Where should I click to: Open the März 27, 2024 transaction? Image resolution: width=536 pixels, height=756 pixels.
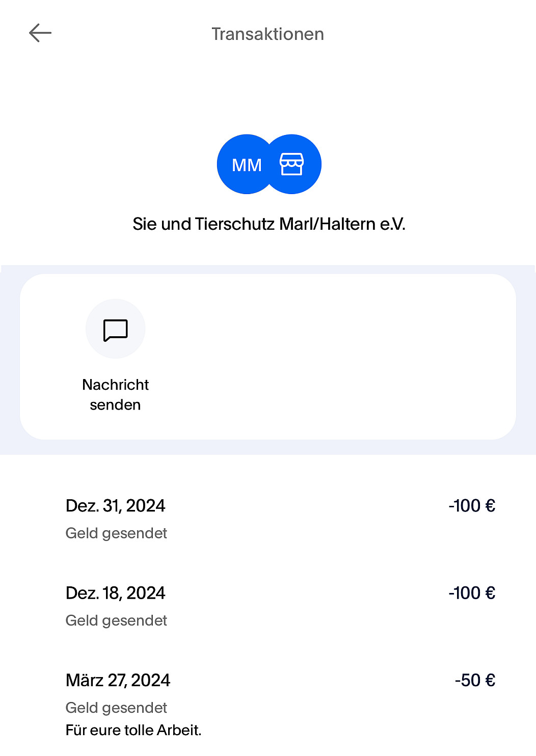coord(118,680)
